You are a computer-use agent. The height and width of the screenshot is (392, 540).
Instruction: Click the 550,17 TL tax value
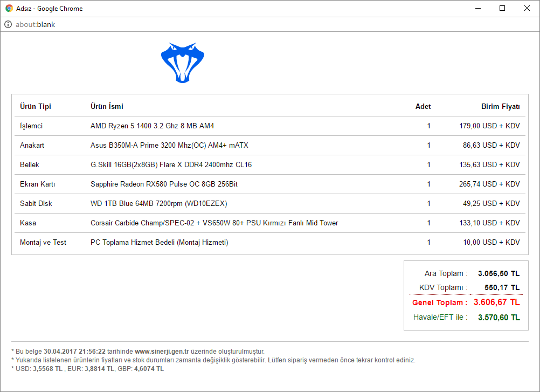click(502, 287)
